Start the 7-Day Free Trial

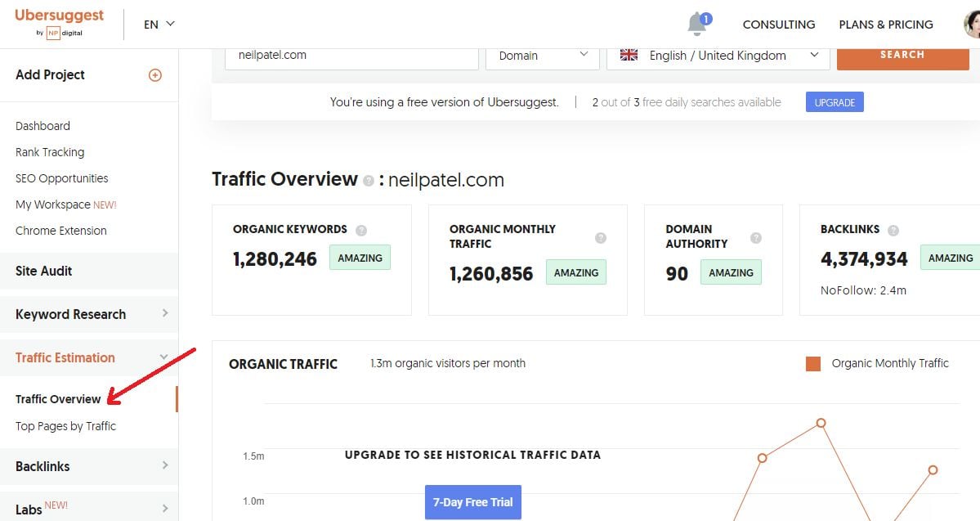(x=472, y=502)
